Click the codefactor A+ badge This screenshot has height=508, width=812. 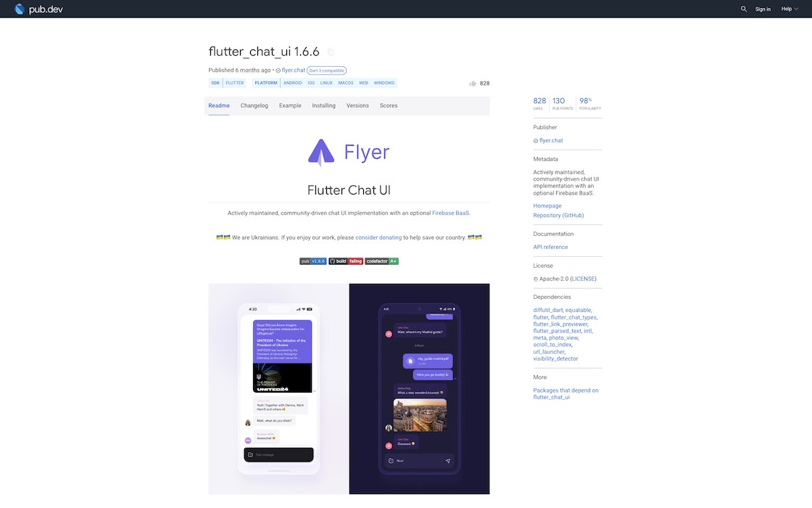point(381,261)
